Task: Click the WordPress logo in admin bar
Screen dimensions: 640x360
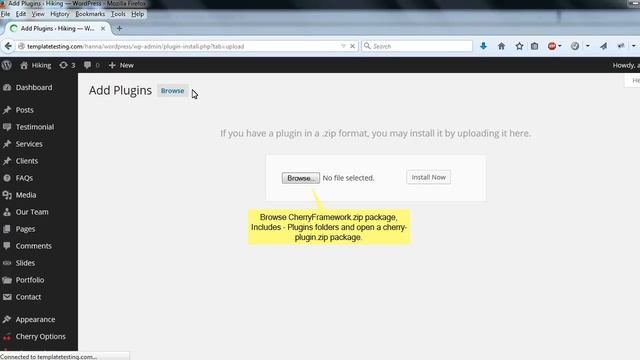Action: pos(7,65)
